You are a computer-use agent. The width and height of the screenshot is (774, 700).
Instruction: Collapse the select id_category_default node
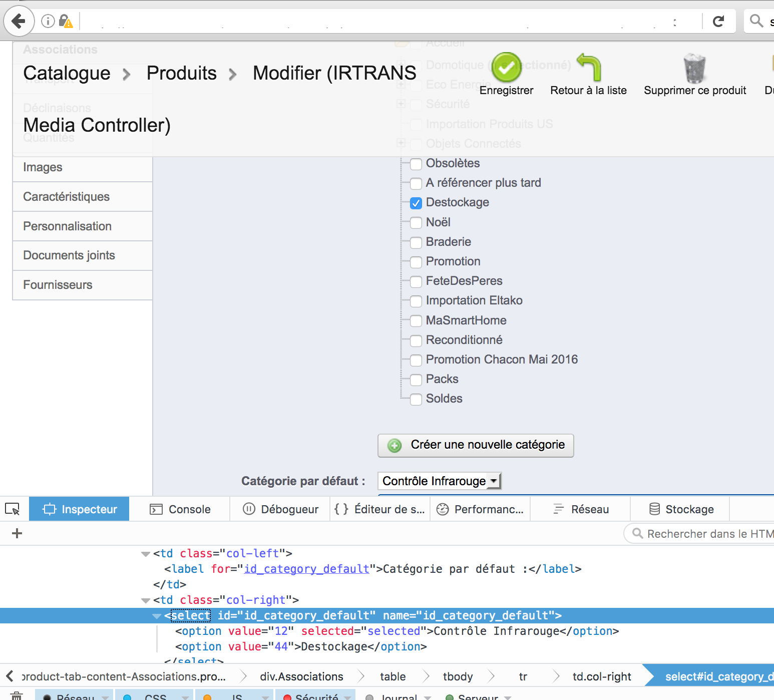157,616
